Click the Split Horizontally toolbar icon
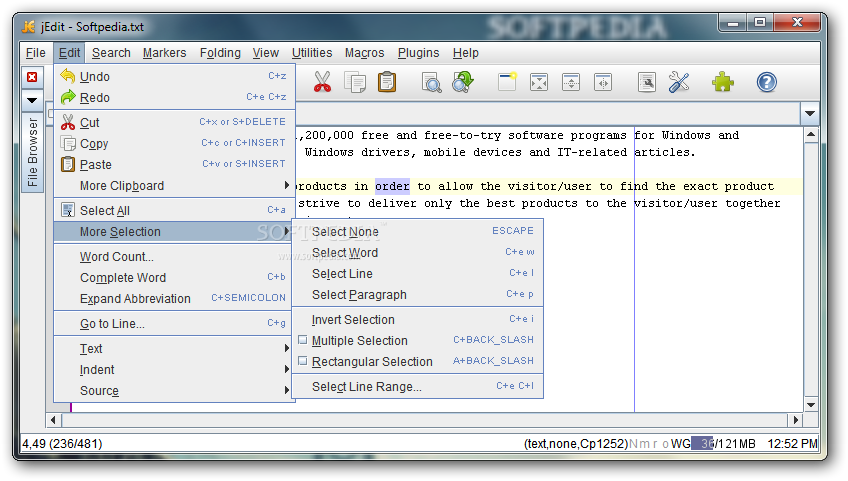 click(571, 82)
